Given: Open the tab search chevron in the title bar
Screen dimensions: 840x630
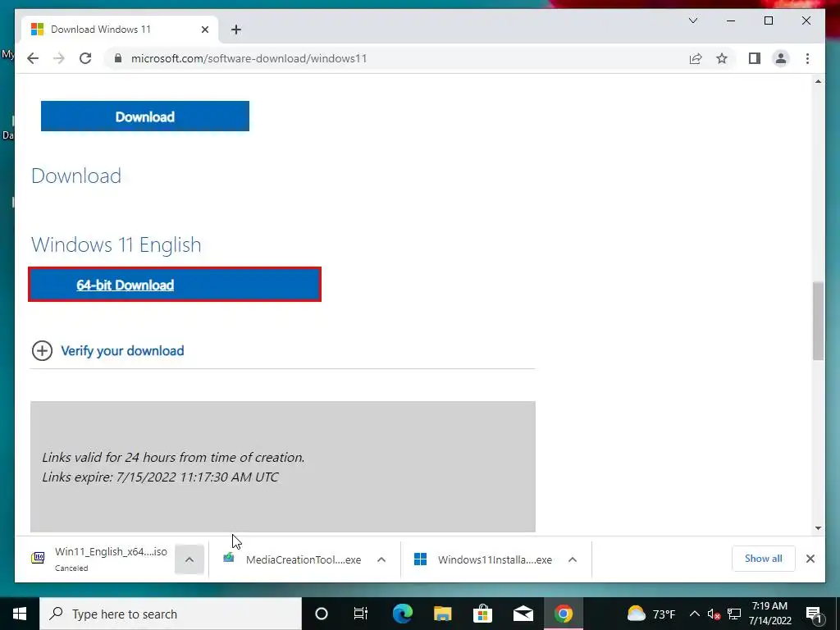Looking at the screenshot, I should click(x=692, y=21).
